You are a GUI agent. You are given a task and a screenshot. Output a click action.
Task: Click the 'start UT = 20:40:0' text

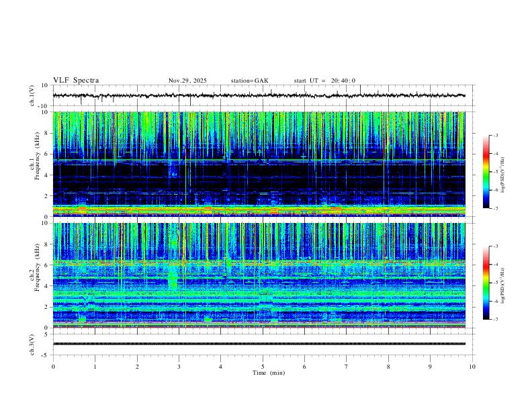324,81
